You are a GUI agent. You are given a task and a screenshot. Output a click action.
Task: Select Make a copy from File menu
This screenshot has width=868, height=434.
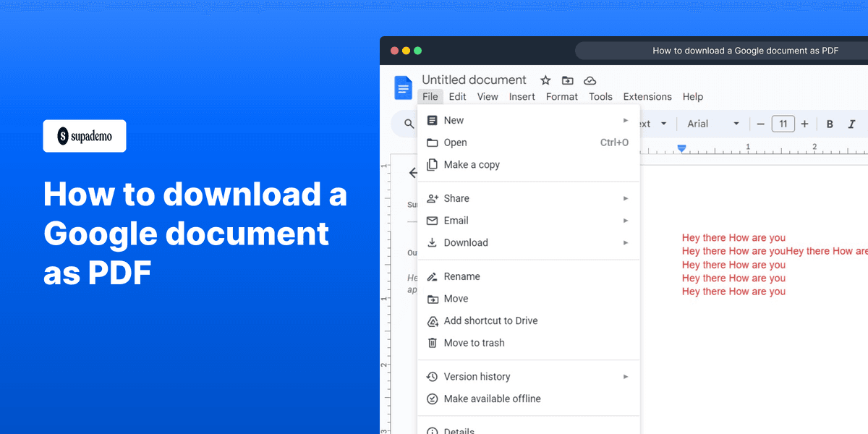[x=472, y=164]
